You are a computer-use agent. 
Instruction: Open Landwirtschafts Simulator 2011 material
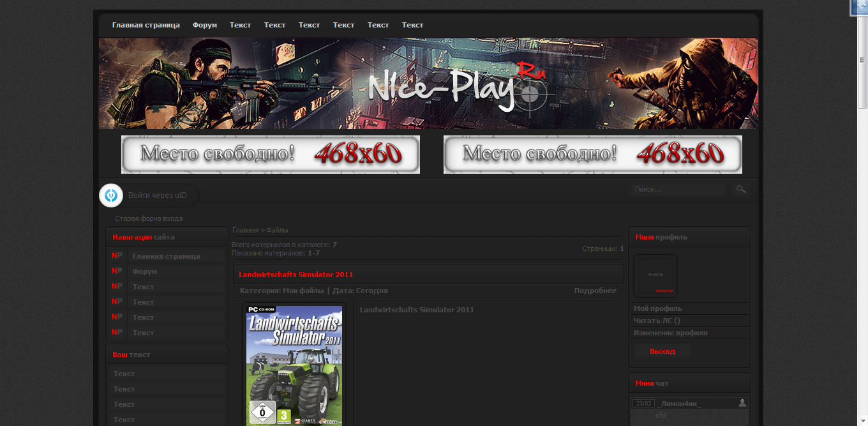tap(296, 274)
